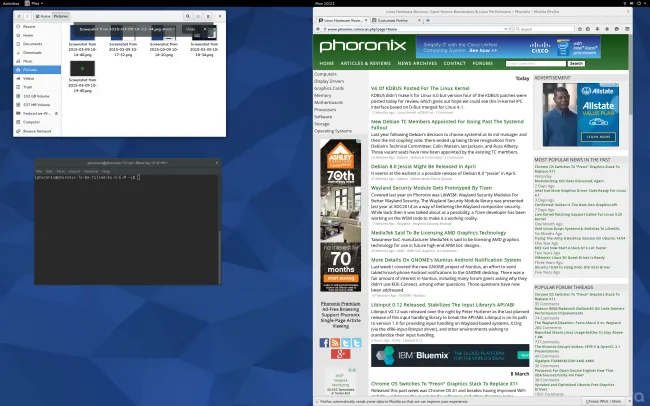
Task: Click Undo in the Files notification
Action: (190, 29)
